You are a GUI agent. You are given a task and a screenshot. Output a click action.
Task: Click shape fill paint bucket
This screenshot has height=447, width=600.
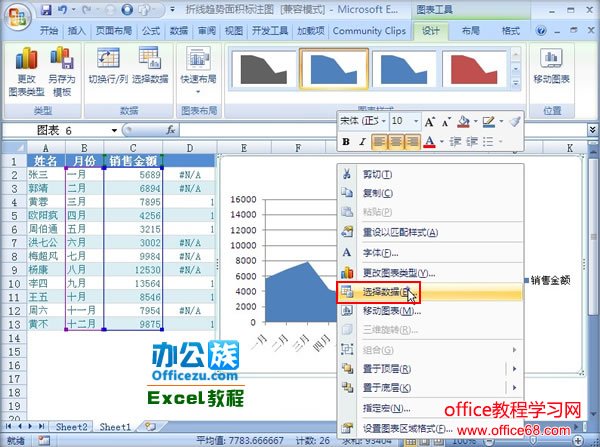tap(463, 122)
